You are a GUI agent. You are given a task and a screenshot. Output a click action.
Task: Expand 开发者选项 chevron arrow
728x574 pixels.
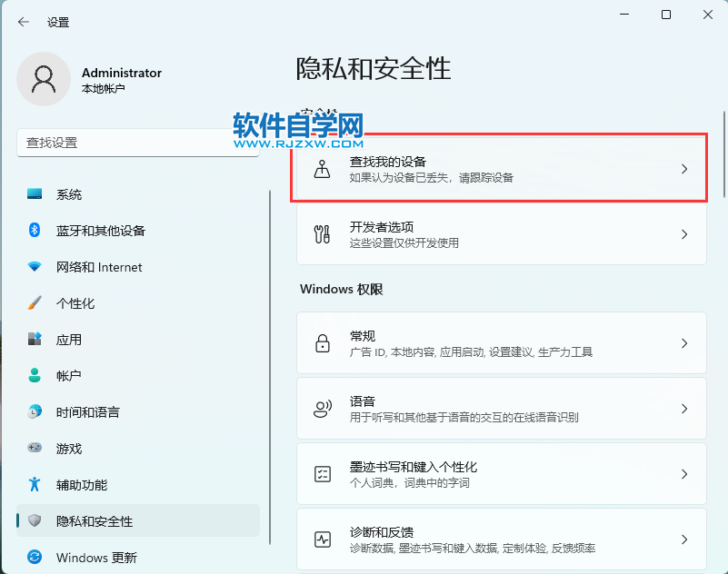tap(683, 234)
